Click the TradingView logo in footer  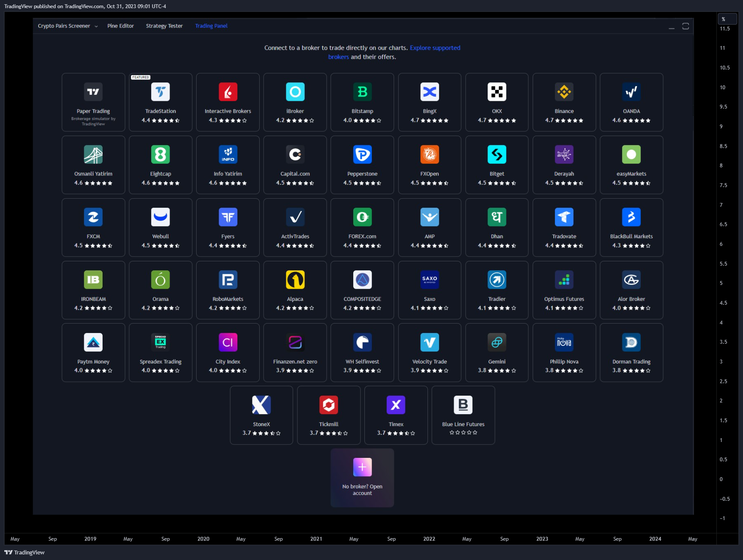(x=24, y=552)
